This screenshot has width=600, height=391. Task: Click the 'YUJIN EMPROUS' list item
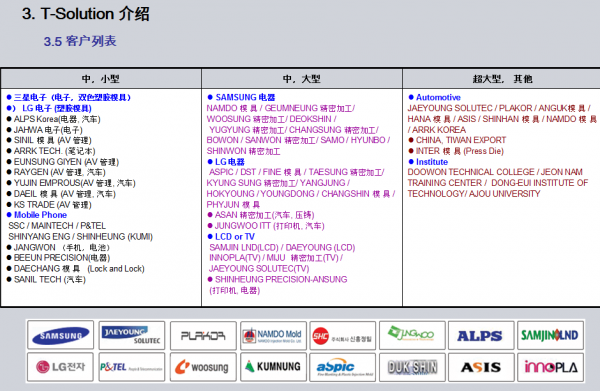tap(71, 183)
